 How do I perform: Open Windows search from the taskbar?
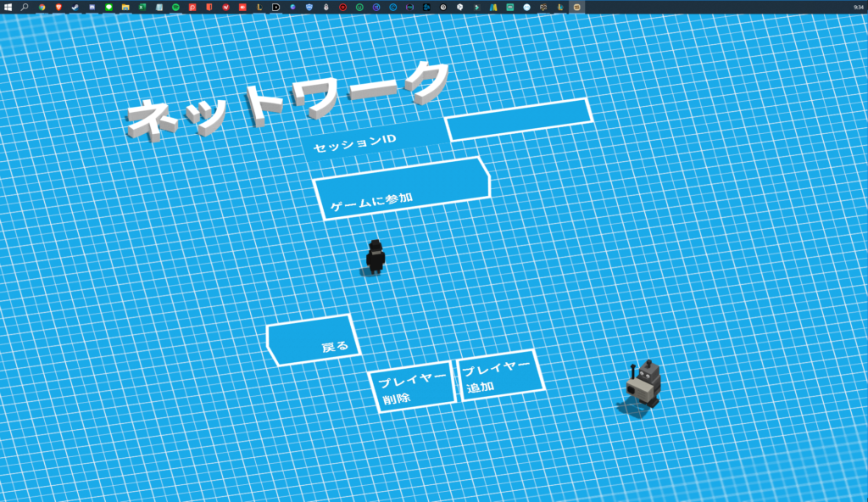pos(25,7)
